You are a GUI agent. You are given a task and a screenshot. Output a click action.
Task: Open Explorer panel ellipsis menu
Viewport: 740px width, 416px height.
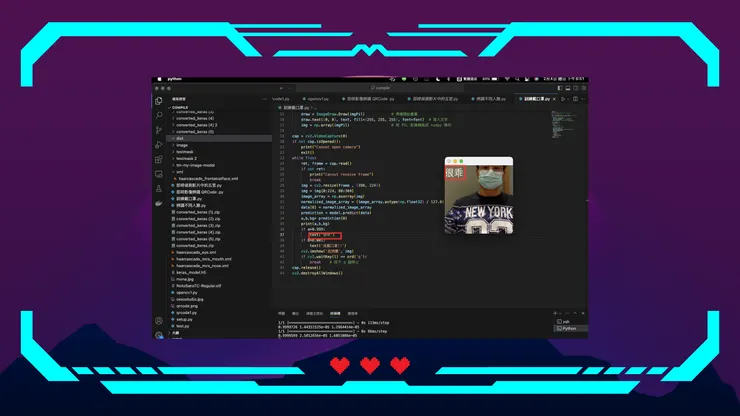click(264, 99)
